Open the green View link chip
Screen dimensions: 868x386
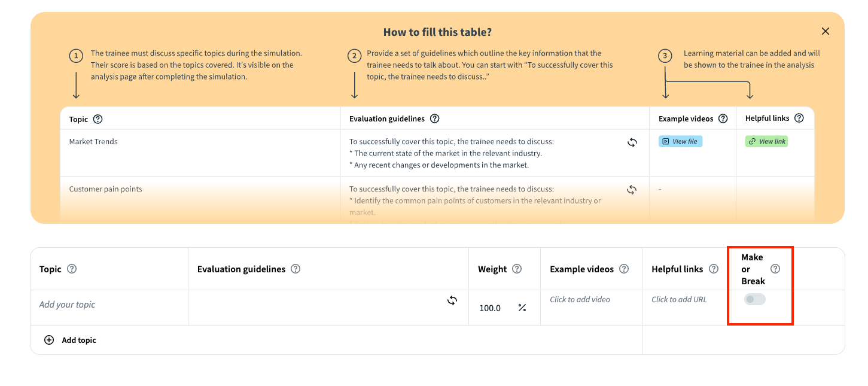coord(766,142)
